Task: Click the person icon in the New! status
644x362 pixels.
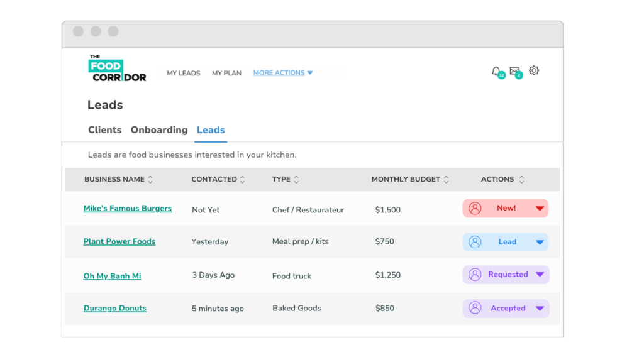Action: (x=475, y=209)
